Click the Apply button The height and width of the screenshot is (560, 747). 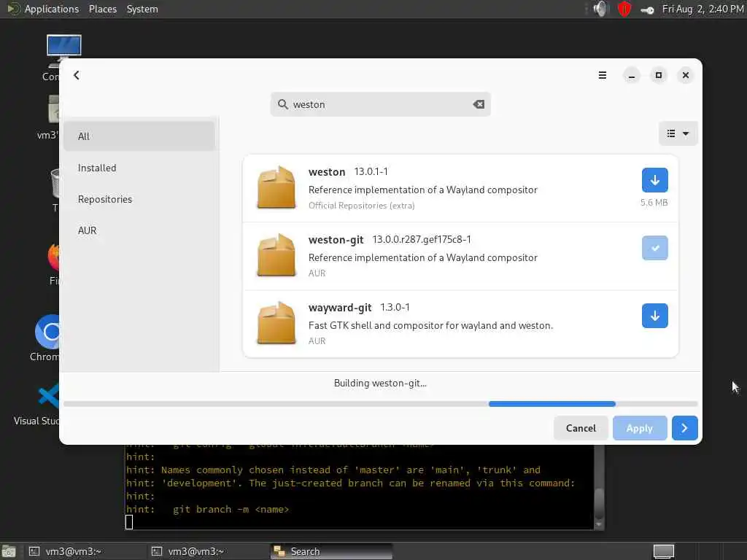point(639,428)
